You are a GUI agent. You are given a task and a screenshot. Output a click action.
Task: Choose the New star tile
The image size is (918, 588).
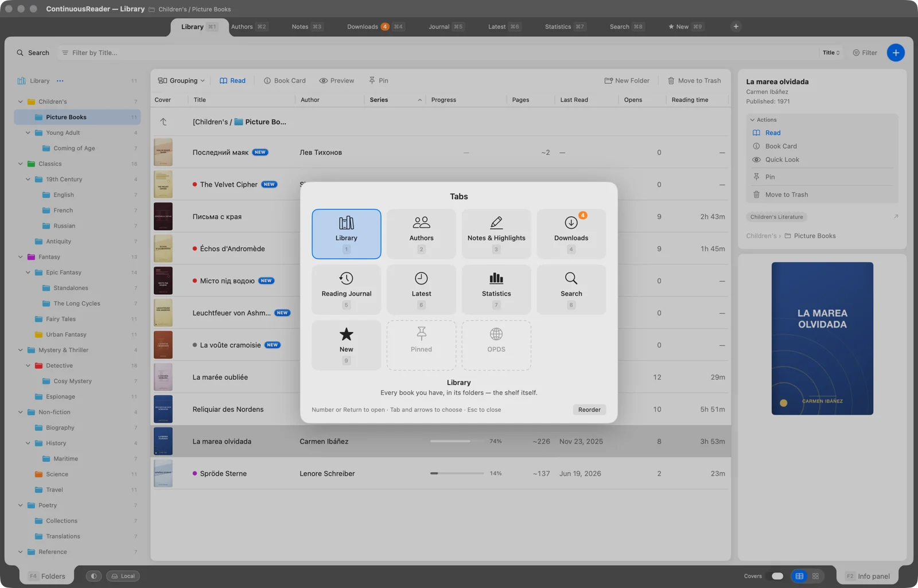[x=346, y=345]
